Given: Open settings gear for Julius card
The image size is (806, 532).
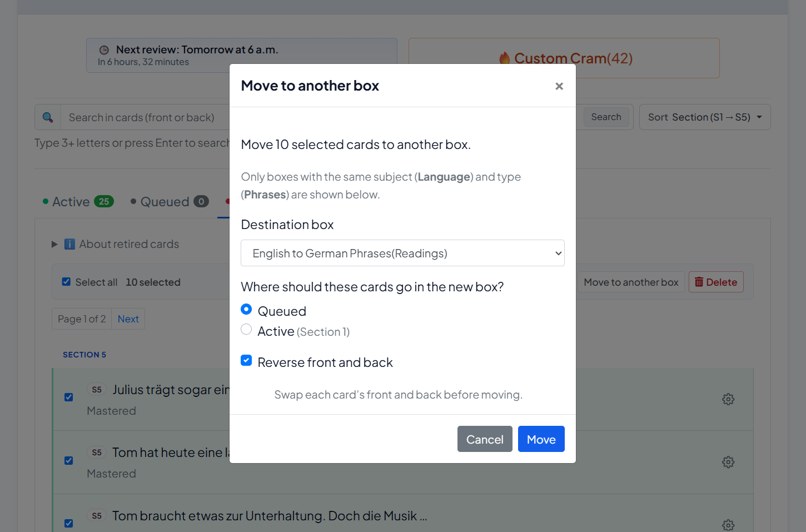Looking at the screenshot, I should pos(728,399).
